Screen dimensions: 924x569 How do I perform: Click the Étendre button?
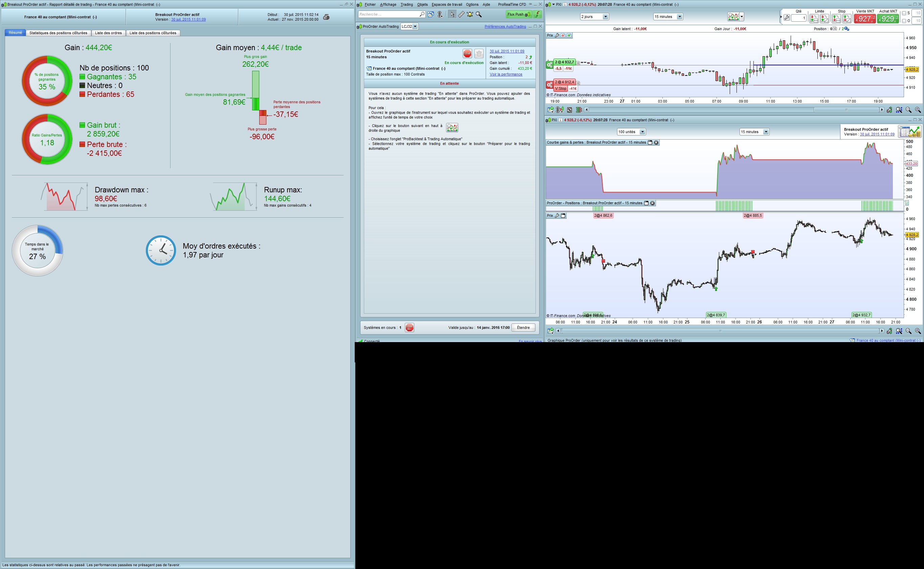pyautogui.click(x=523, y=328)
